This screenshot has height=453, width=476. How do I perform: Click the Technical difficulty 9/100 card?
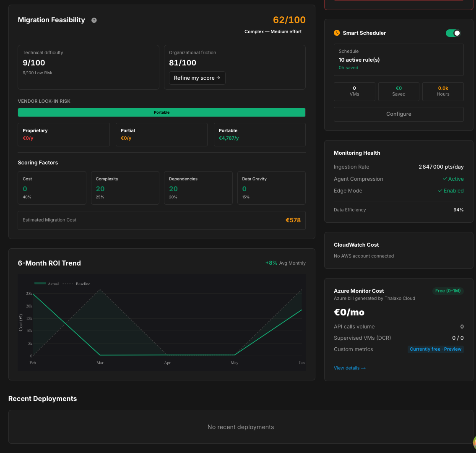pos(88,68)
